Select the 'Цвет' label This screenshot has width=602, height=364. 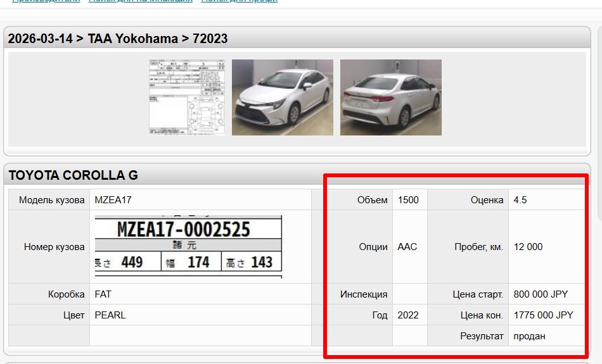click(74, 315)
